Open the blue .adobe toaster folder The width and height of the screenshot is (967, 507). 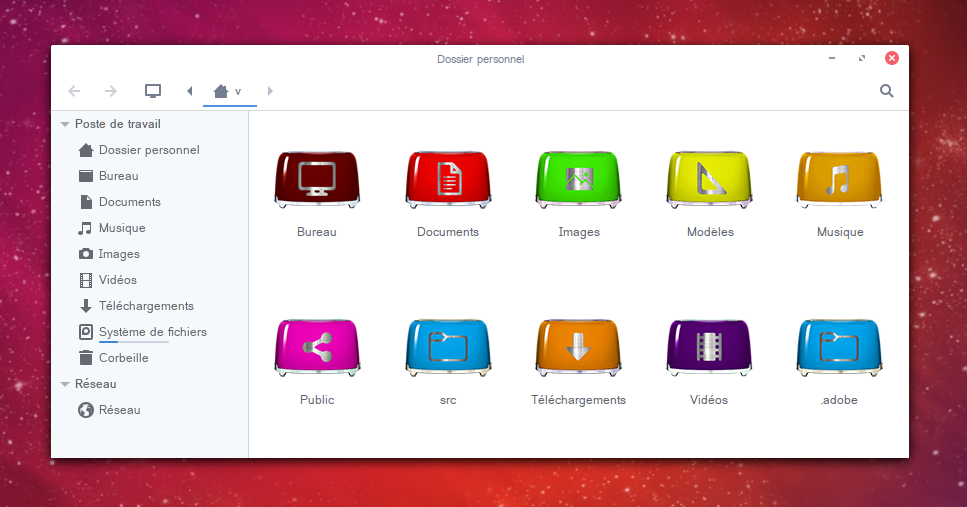839,347
